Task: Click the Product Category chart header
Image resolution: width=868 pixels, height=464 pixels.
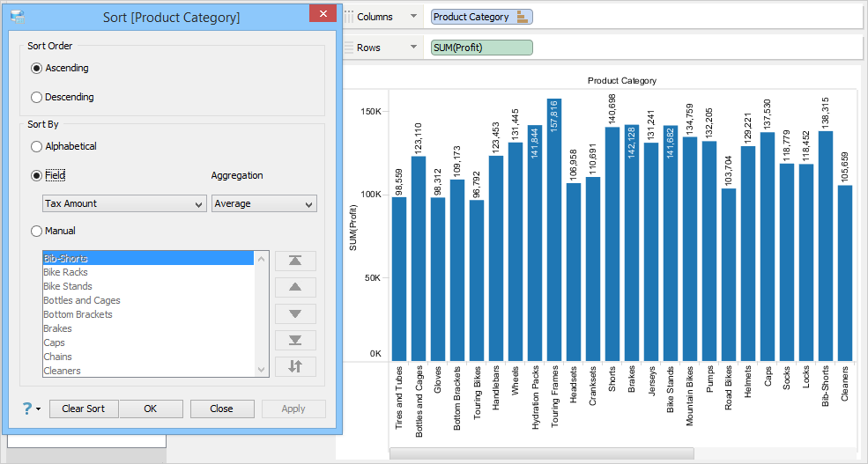Action: [x=622, y=81]
